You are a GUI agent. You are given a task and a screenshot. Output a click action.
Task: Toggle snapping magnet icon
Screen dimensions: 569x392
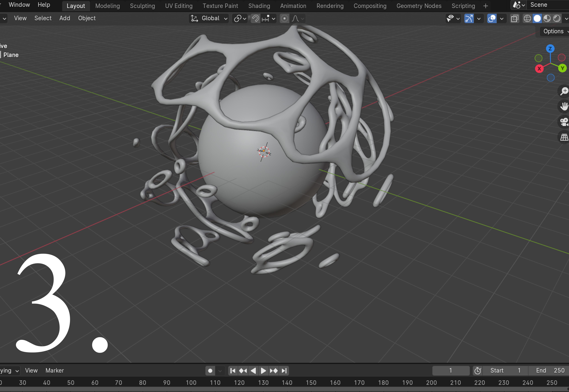[255, 18]
